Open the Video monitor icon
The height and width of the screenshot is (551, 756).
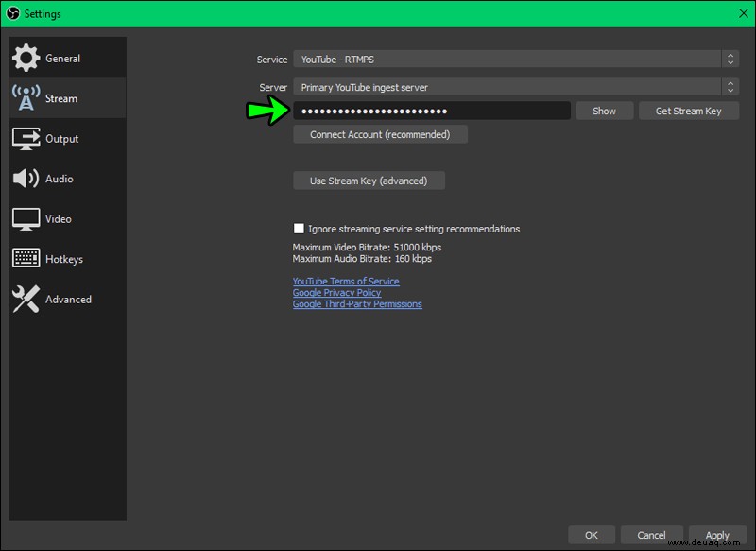(x=26, y=219)
